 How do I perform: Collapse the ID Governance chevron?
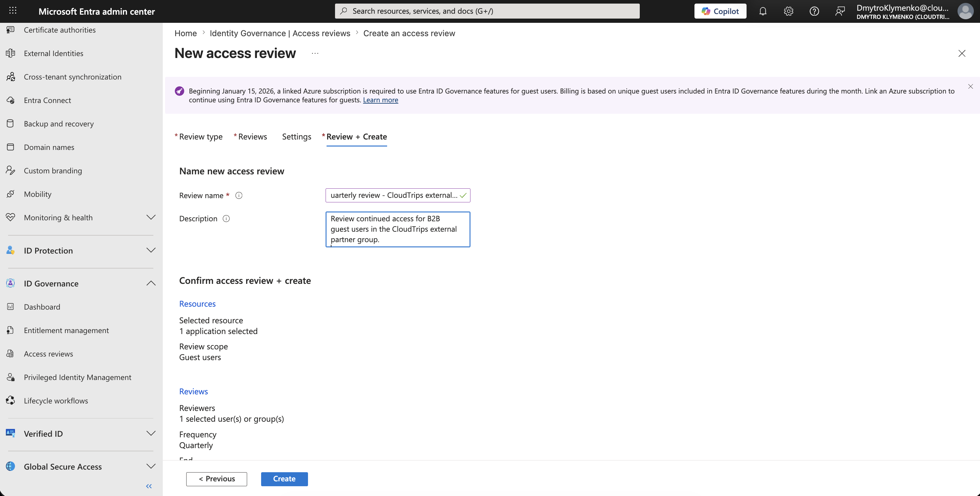point(151,283)
